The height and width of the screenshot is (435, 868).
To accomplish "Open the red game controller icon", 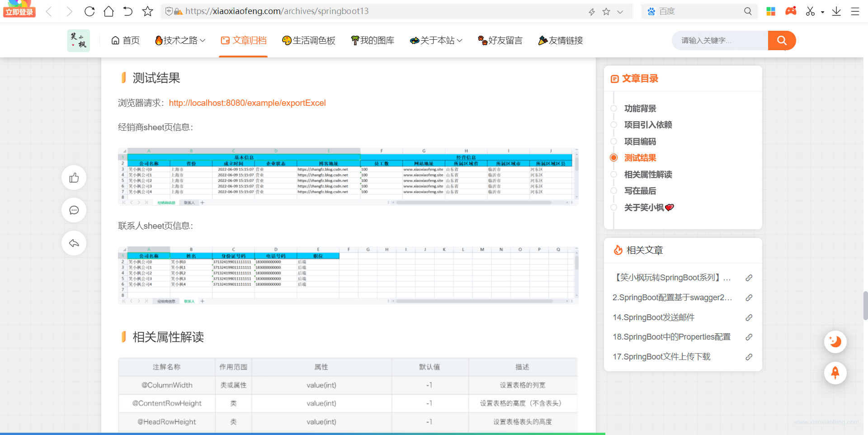I will point(791,11).
